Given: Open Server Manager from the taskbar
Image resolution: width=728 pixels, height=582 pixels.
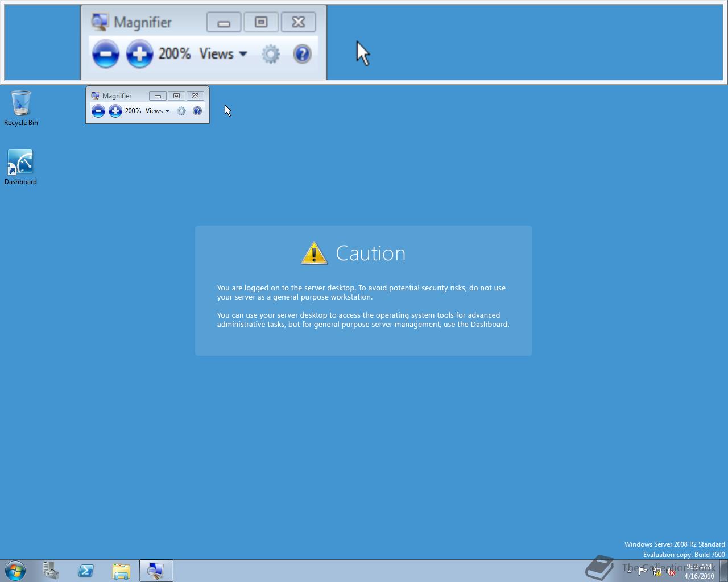Looking at the screenshot, I should (x=51, y=571).
